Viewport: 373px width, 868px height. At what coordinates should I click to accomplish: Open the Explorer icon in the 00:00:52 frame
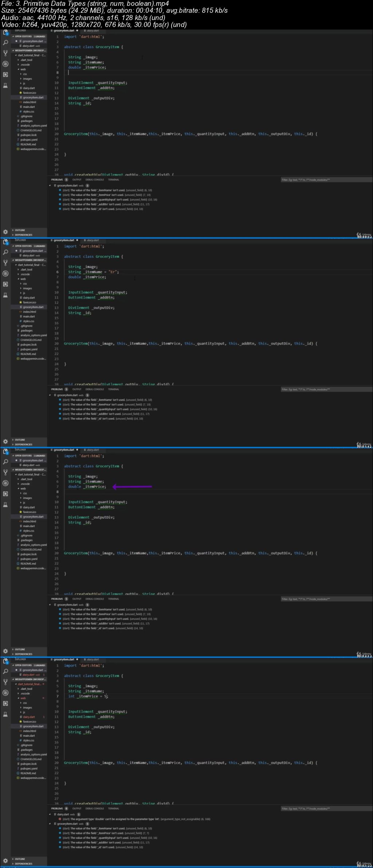[5, 32]
